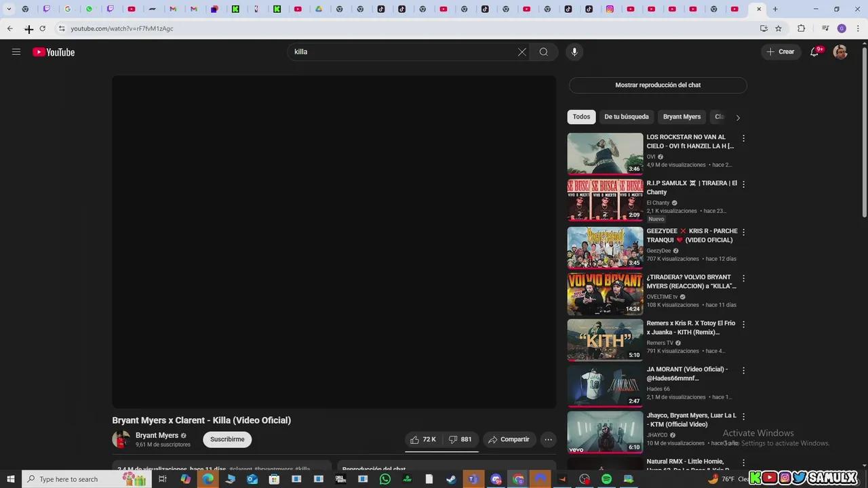Viewport: 868px width, 488px height.
Task: Click the OVELTIME tv channel name
Action: 662,297
